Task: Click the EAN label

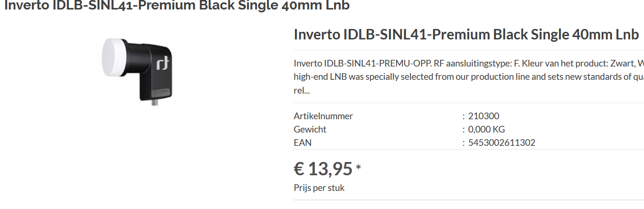Action: coord(303,142)
